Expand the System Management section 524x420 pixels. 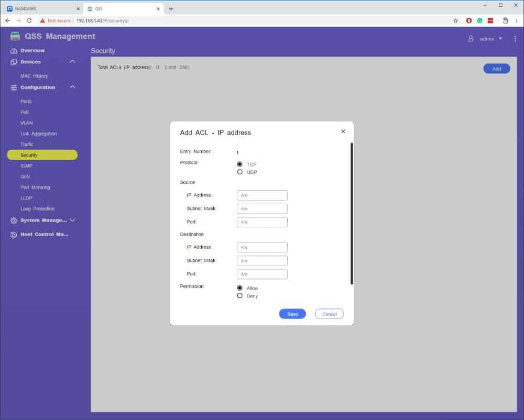coord(72,220)
